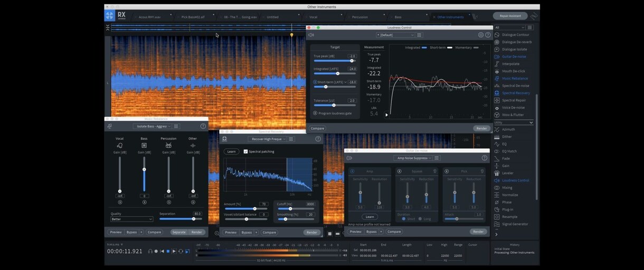644x270 pixels.
Task: Open the Mouth De-click module icon
Action: coord(497,71)
